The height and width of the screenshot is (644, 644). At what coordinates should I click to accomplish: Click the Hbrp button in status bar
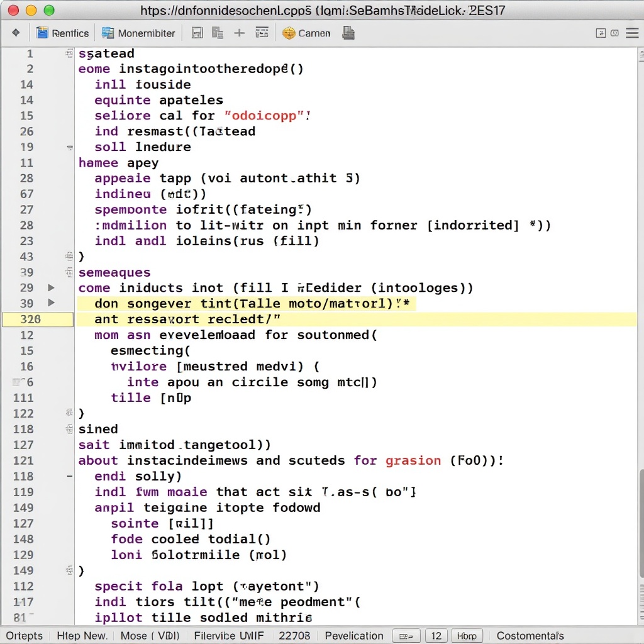click(467, 636)
